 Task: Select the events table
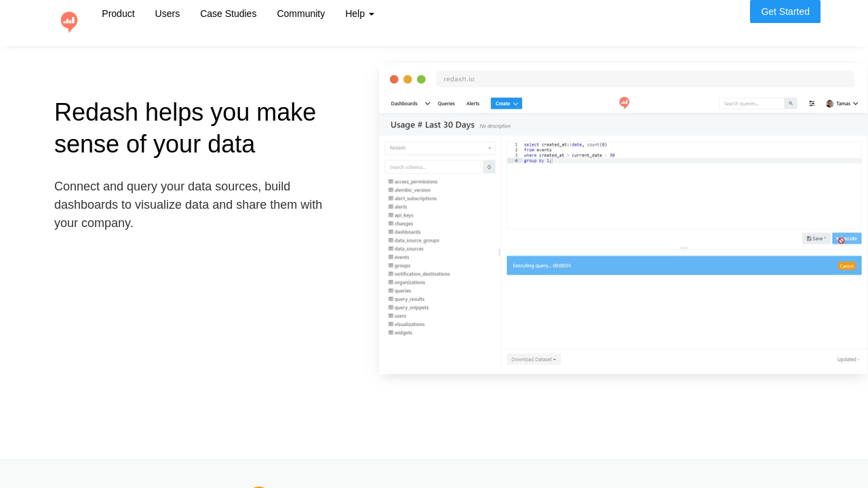click(399, 257)
